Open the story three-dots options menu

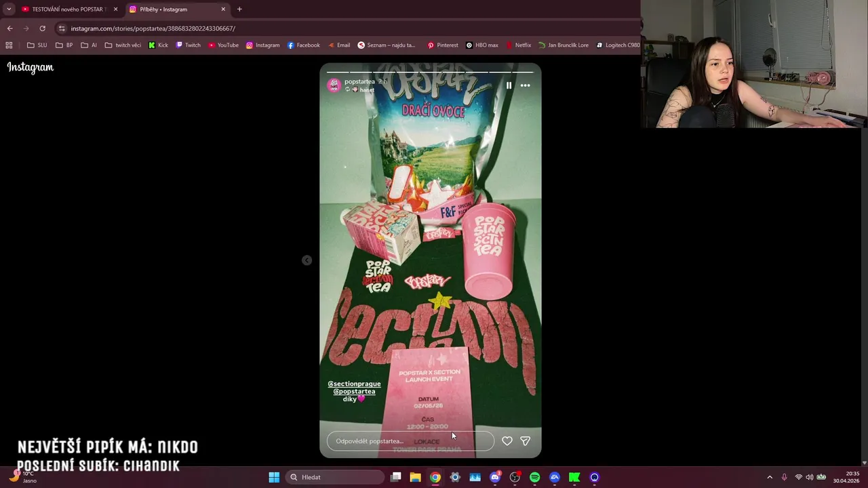[525, 85]
